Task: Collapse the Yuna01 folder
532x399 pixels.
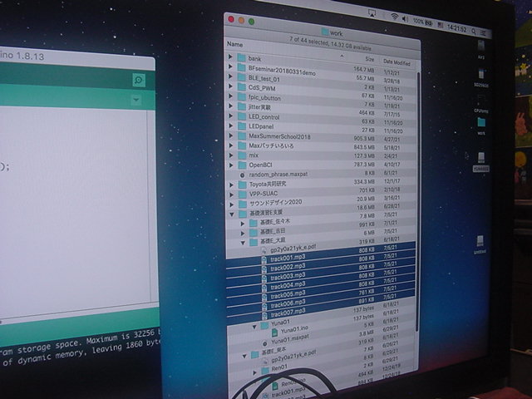Action: 254,327
